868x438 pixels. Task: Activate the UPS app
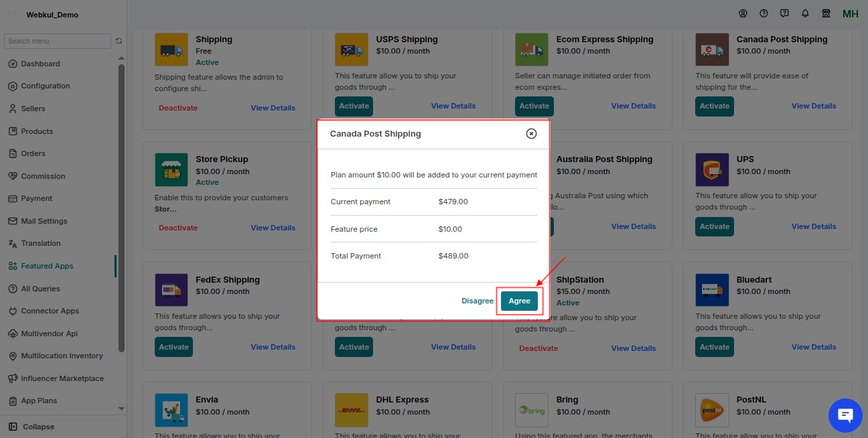click(x=715, y=226)
